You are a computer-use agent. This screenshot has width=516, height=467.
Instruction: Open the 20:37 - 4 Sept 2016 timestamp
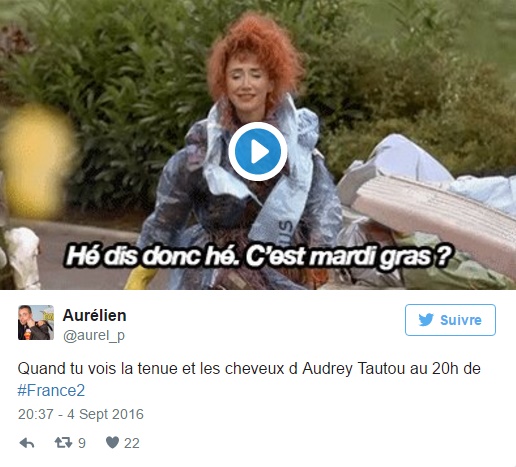coord(81,414)
